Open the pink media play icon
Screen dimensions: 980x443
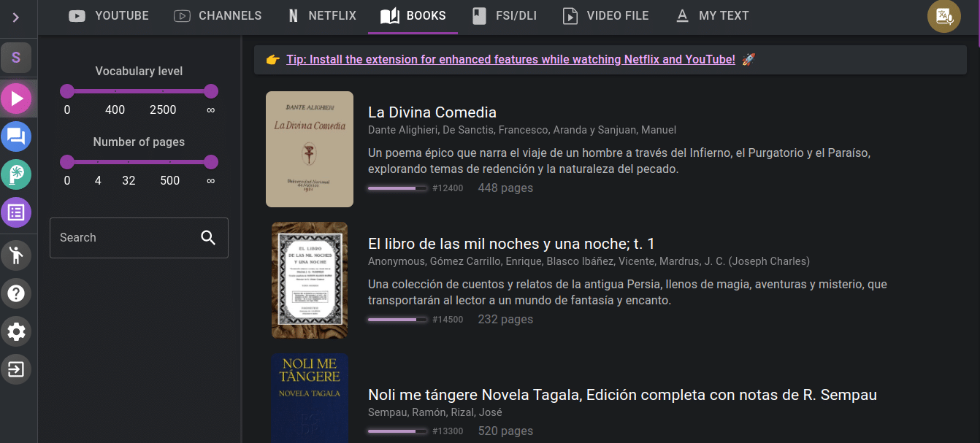(16, 99)
